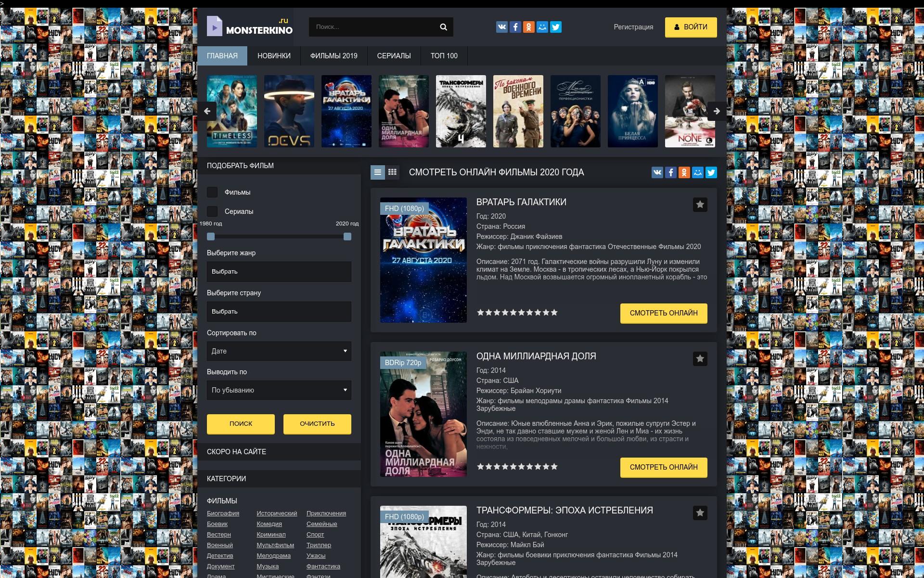Open the ФИЛЬМЫ 2019 tab
Viewport: 924px width, 578px height.
tap(334, 56)
